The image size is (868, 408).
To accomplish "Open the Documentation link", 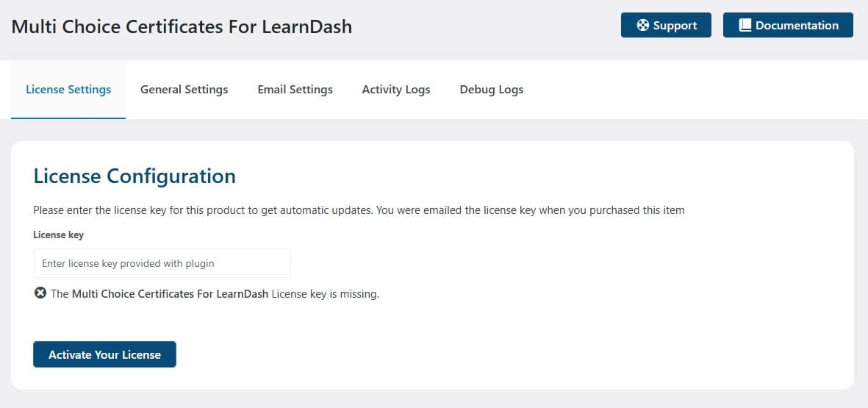I will [788, 26].
